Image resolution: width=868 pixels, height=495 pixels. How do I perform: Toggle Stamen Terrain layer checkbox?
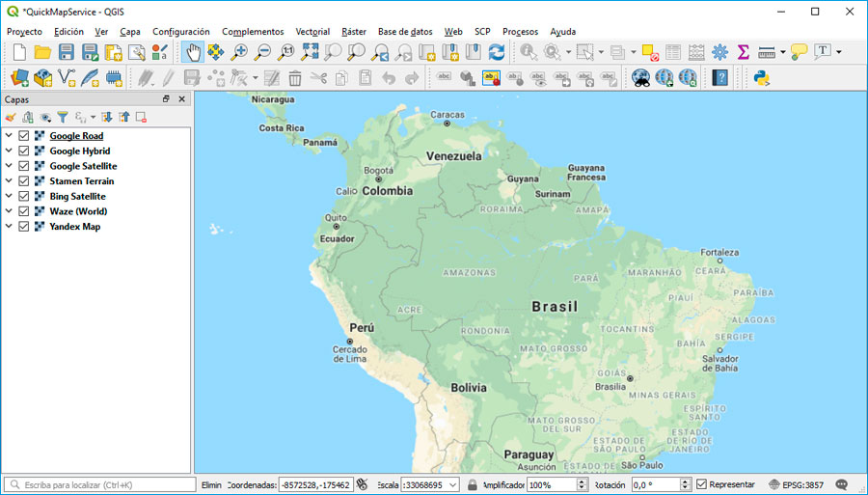coord(24,181)
